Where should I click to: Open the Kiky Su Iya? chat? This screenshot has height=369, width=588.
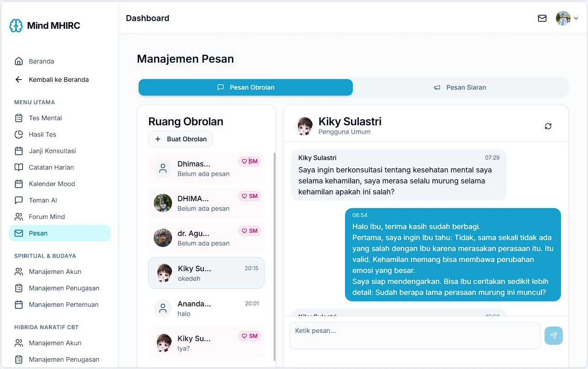206,343
